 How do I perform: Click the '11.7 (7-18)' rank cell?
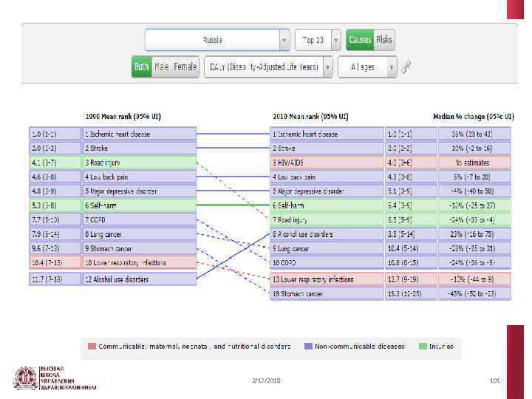(55, 279)
